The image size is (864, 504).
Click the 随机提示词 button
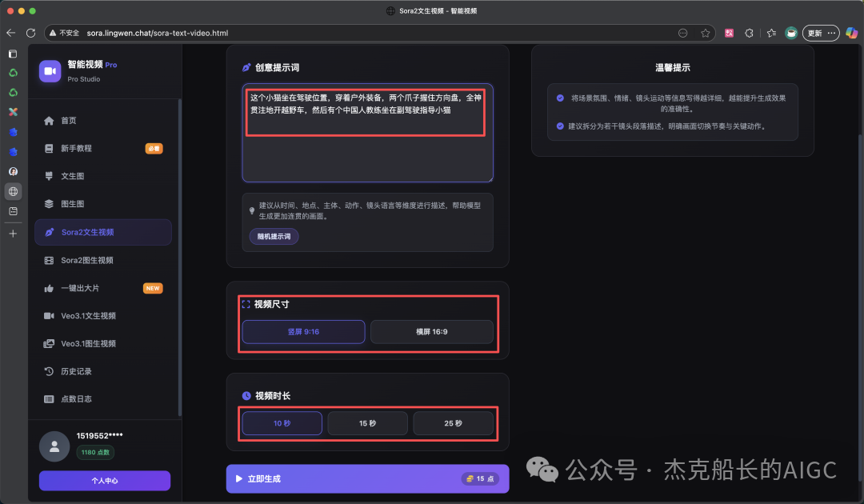click(273, 236)
